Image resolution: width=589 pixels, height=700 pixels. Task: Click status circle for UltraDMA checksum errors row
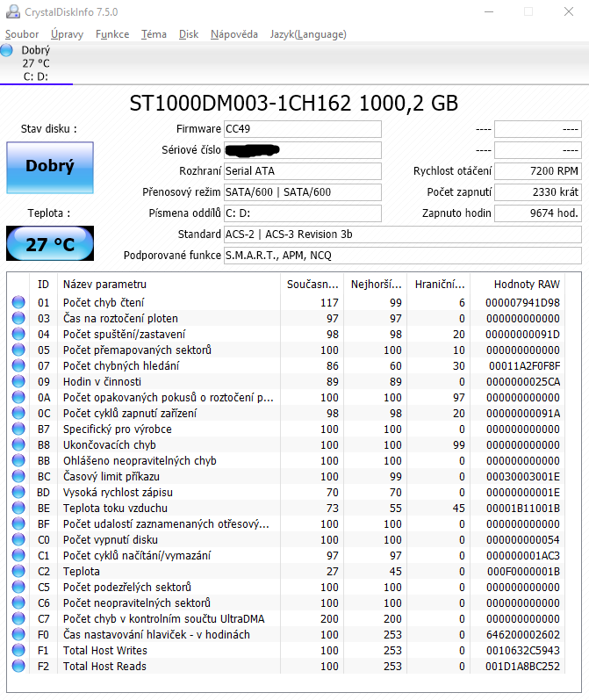click(18, 618)
